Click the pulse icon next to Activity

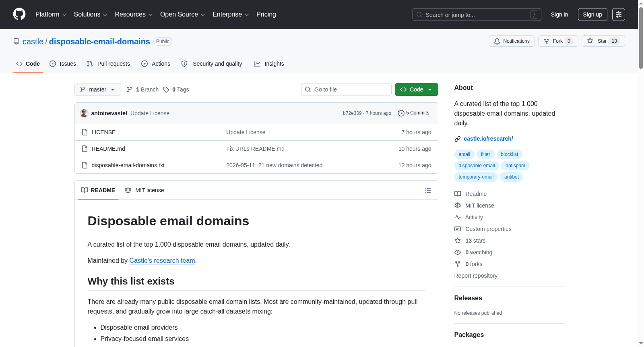458,217
